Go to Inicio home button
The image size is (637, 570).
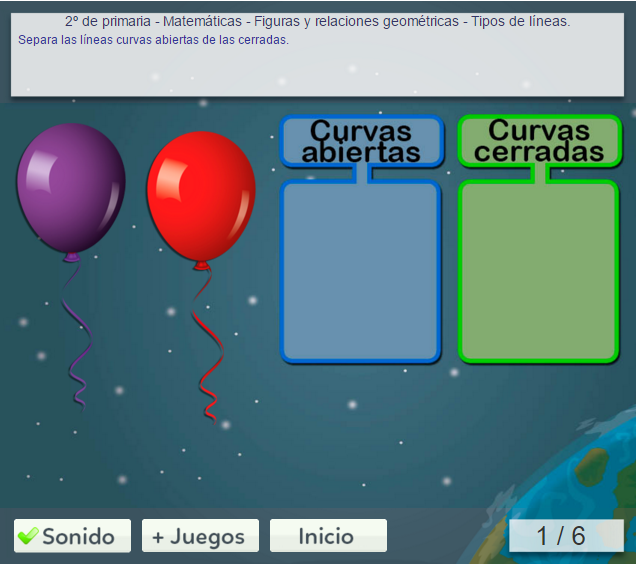(328, 536)
